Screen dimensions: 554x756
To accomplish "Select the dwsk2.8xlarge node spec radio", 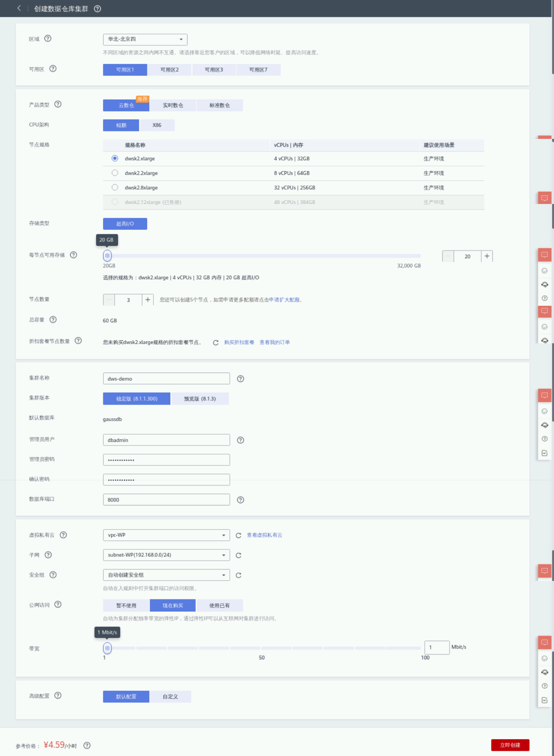I will coord(115,188).
